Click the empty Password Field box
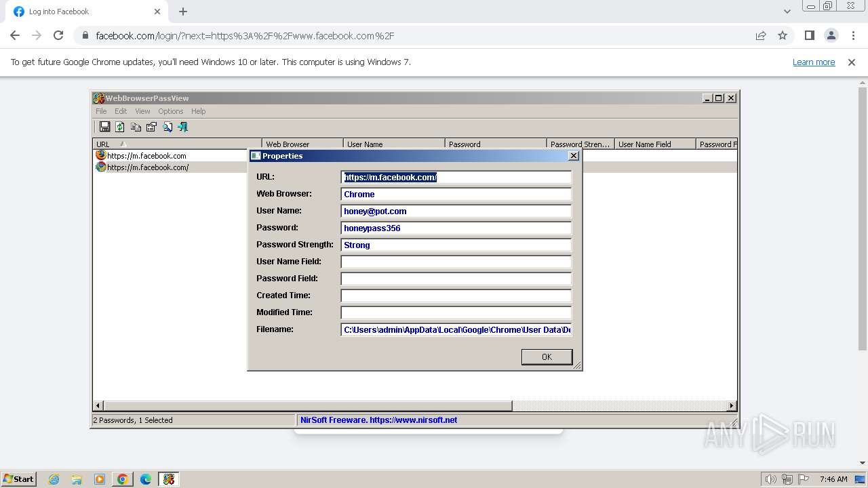The width and height of the screenshot is (868, 488). click(x=456, y=279)
